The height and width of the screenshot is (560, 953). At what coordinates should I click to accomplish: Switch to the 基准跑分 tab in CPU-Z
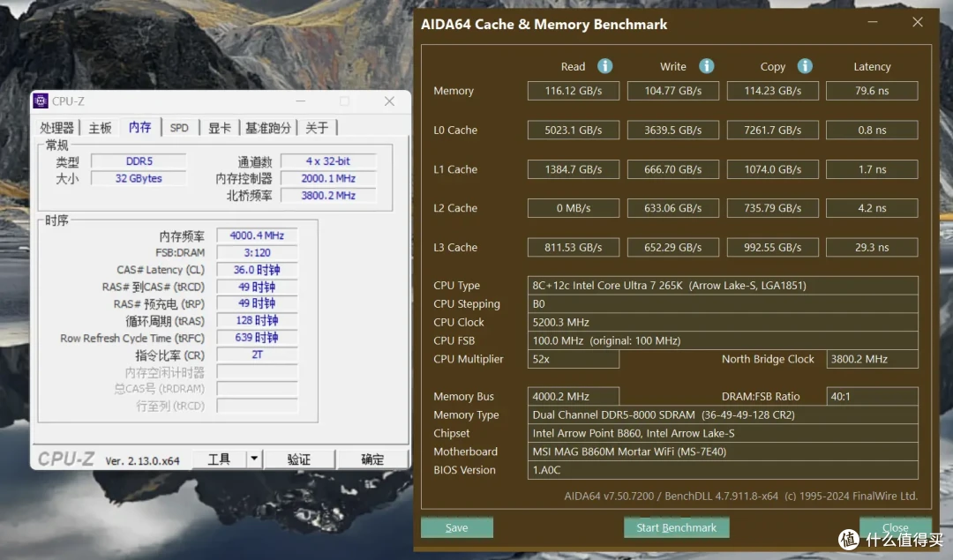tap(268, 128)
